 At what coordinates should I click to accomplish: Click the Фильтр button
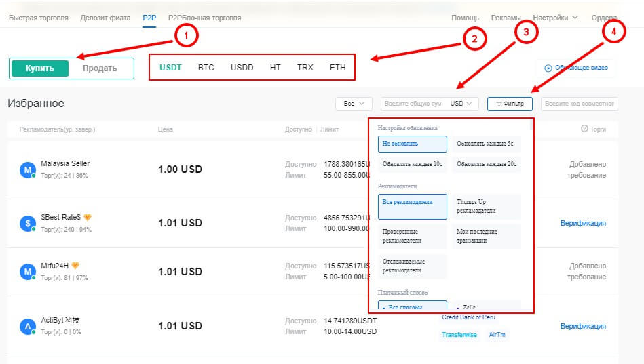tap(510, 104)
